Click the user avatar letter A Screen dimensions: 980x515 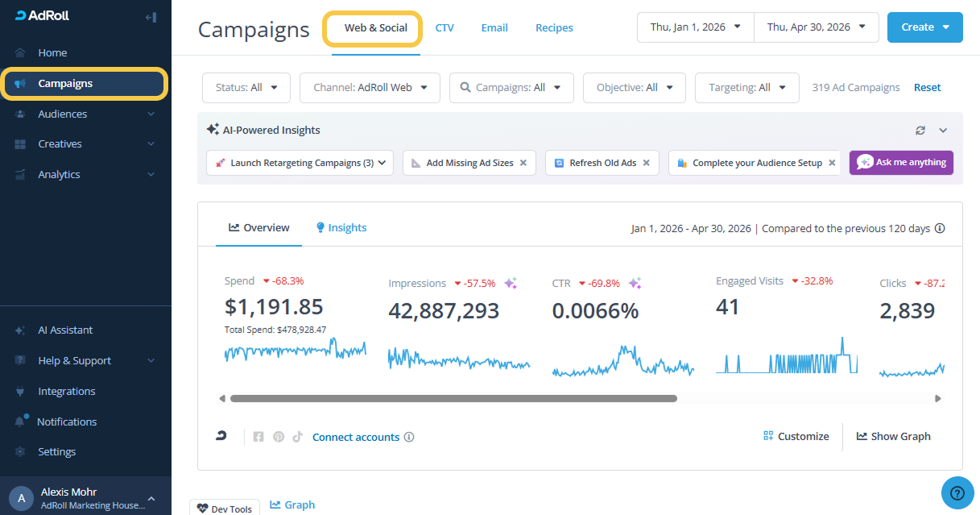21,498
